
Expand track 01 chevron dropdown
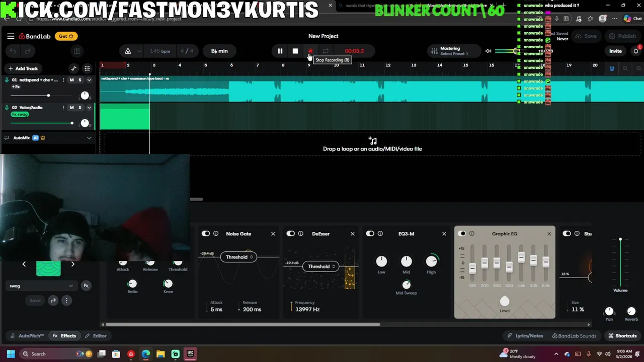point(89,80)
